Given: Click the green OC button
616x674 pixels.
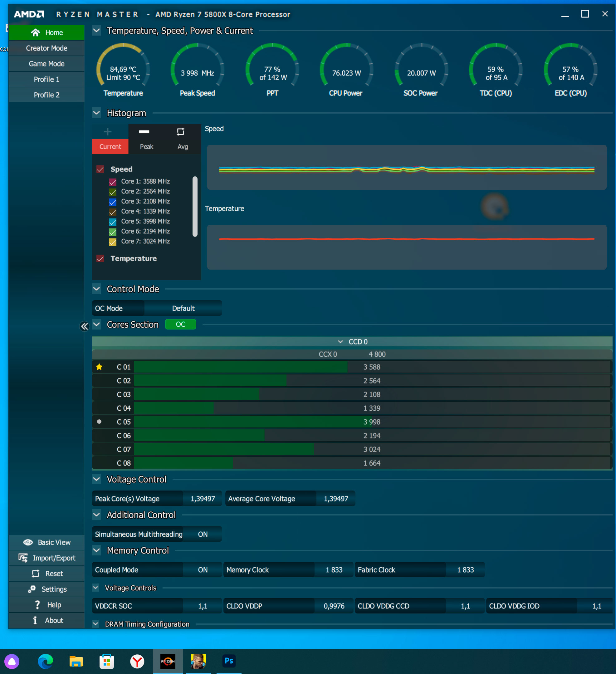Looking at the screenshot, I should (180, 324).
